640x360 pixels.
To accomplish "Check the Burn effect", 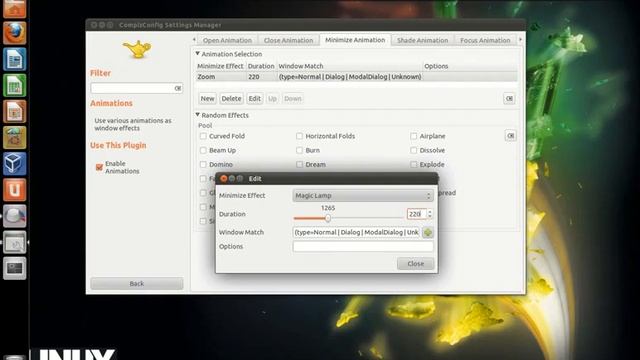I will (x=299, y=150).
